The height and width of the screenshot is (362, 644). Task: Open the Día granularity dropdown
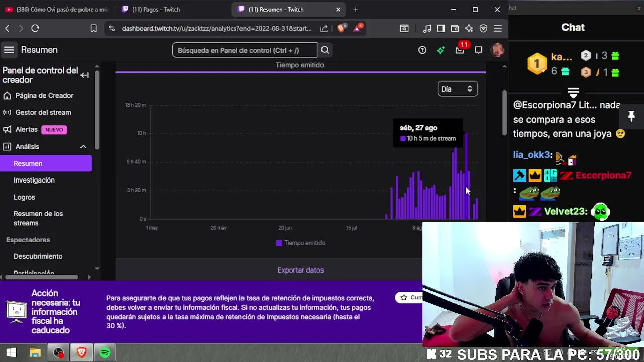458,89
